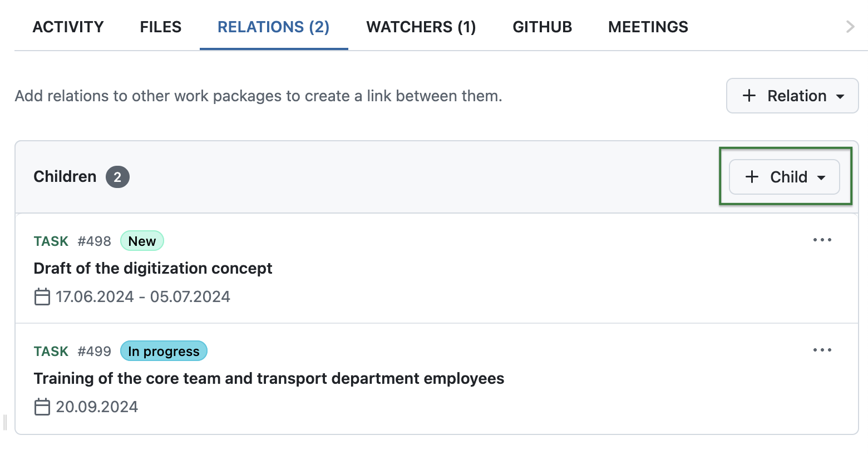Click the plus icon in the Relation button
This screenshot has height=455, width=868.
(749, 96)
